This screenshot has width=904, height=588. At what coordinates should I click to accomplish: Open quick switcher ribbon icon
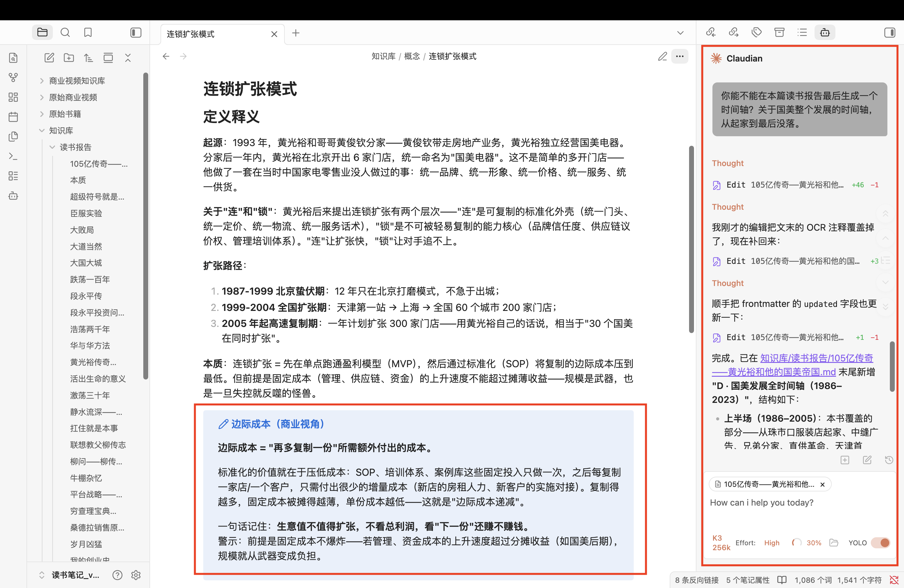point(13,58)
